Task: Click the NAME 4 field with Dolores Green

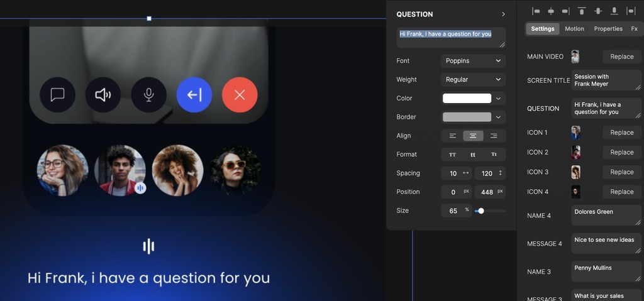Action: [x=606, y=216]
